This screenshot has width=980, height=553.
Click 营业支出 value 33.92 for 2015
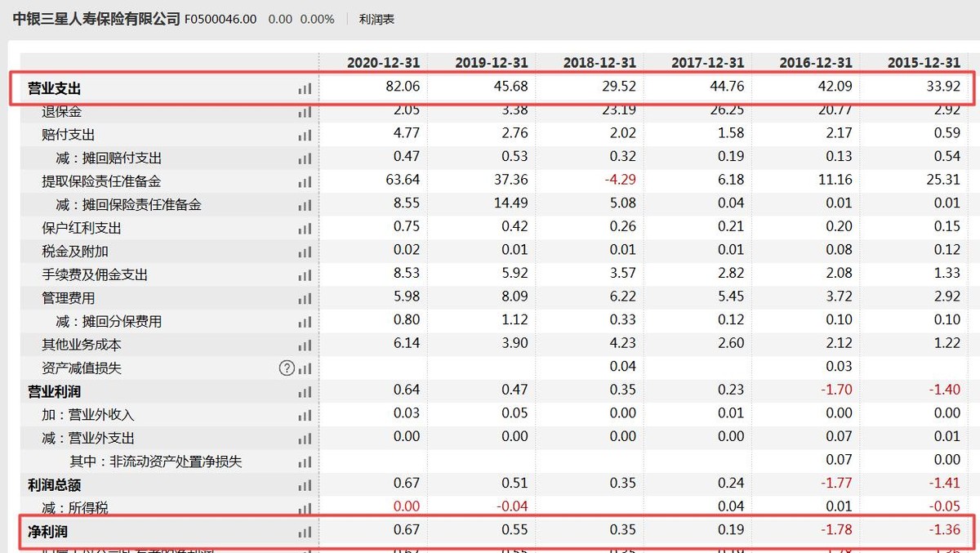943,87
